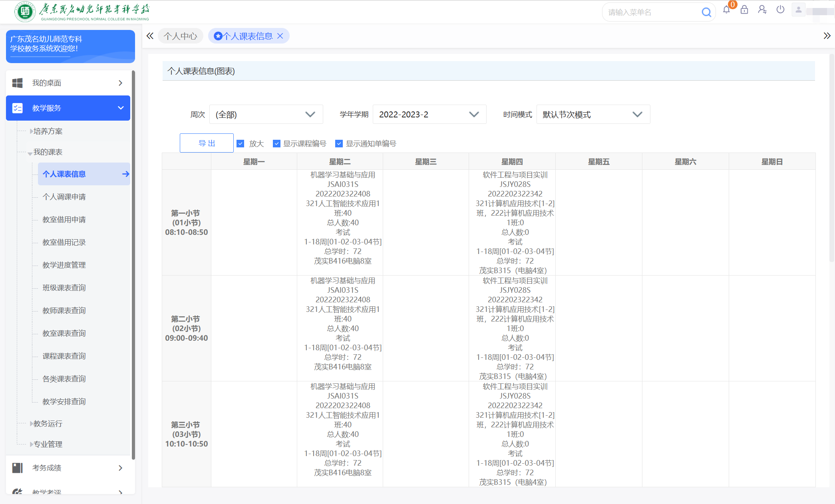Toggle 显示课程编号 checkbox
Screen dimensions: 835x504
[x=276, y=144]
